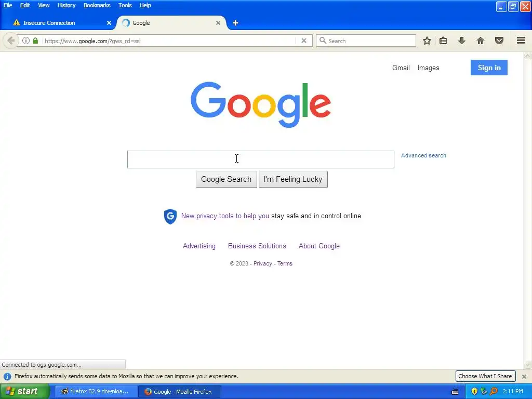Follow the New privacy tools to help you link
The image size is (532, 399).
point(225,216)
